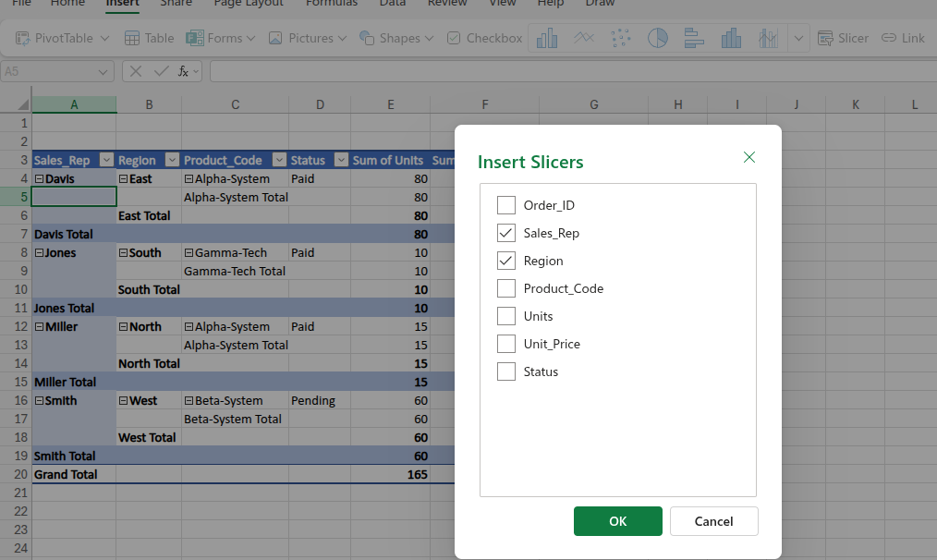Click the line chart icon
Screen dimensions: 937x560
[x=584, y=38]
